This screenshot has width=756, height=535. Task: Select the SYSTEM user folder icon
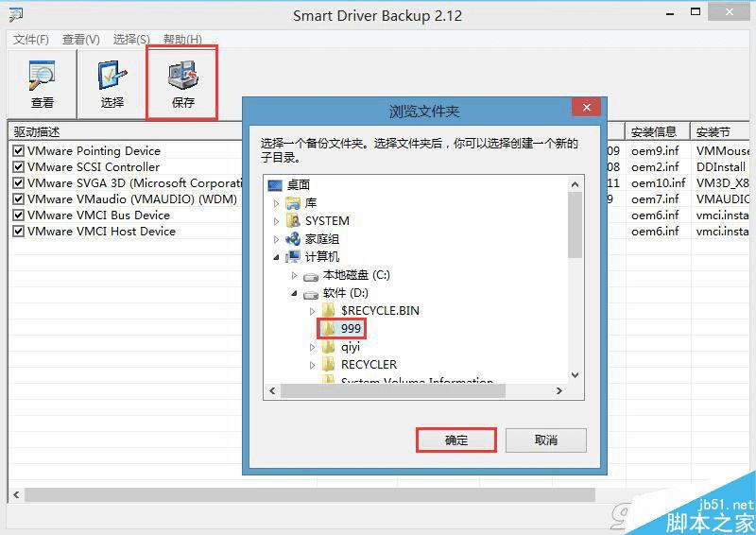(x=293, y=221)
